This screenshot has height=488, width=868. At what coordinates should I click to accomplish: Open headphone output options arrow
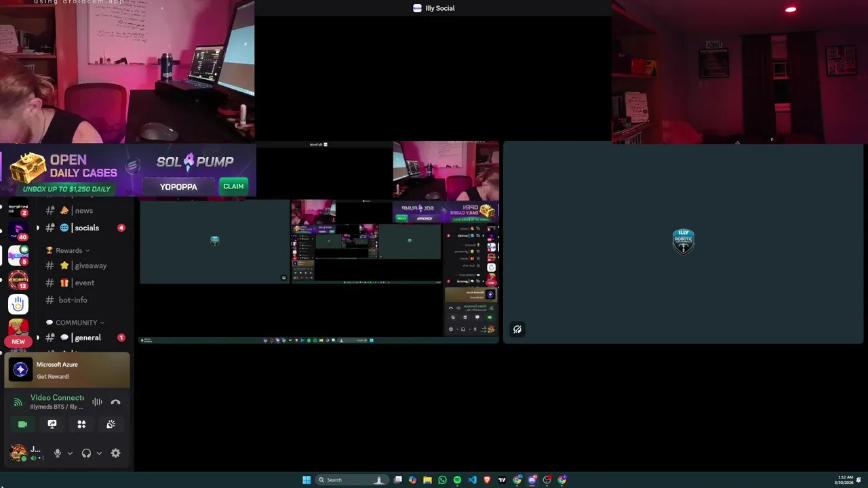(99, 453)
